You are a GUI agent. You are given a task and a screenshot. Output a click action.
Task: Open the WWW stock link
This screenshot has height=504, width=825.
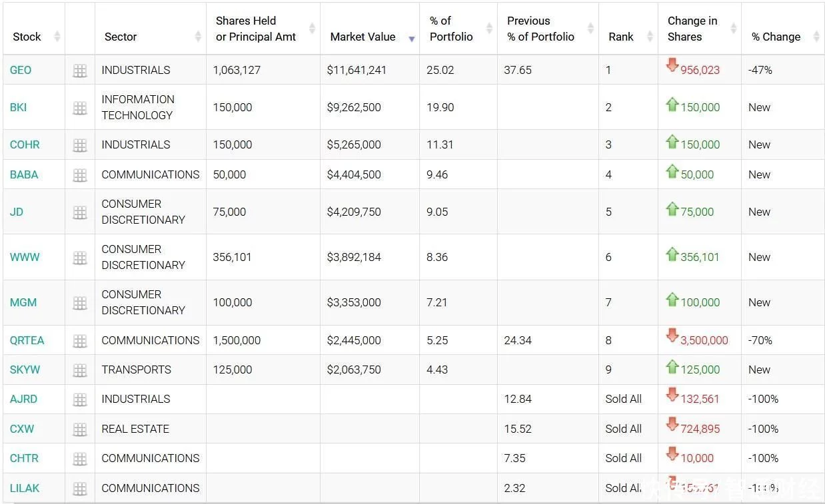25,258
